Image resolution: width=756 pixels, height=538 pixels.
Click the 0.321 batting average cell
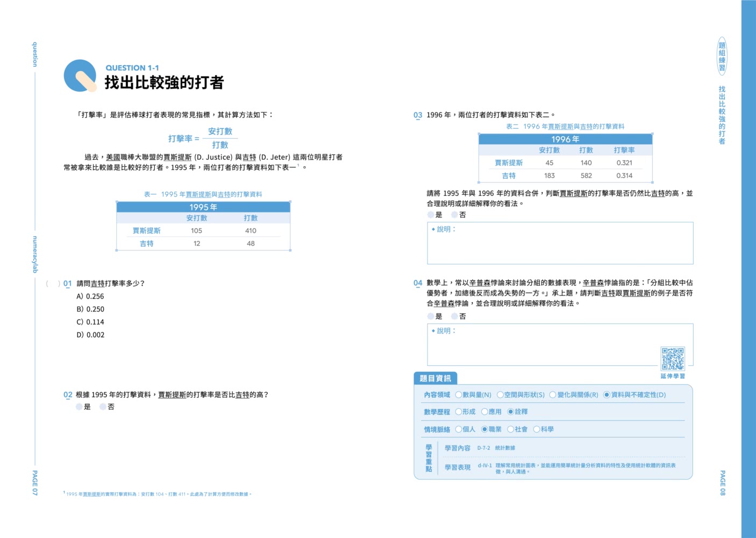[x=624, y=163]
